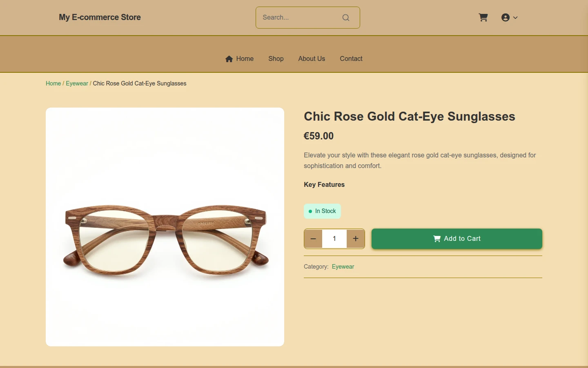Open the Shop menu item
The height and width of the screenshot is (368, 588).
click(x=276, y=59)
